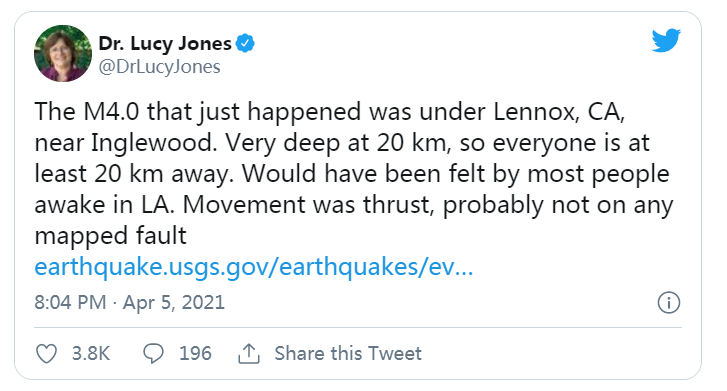Click the blue verified badge

pyautogui.click(x=245, y=43)
